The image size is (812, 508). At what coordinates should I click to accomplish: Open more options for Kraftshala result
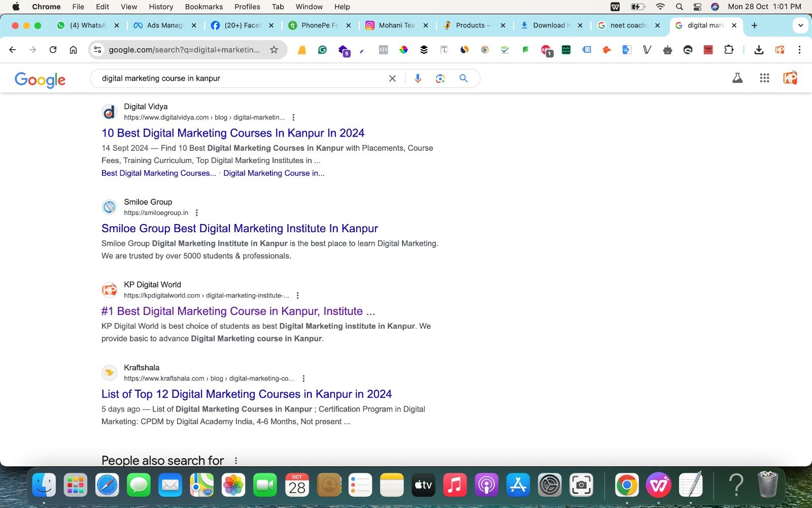pos(303,378)
